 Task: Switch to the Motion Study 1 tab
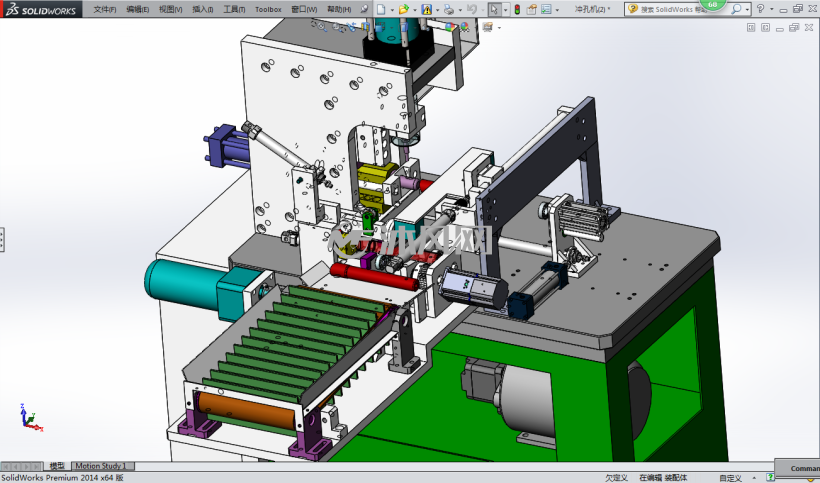point(101,466)
